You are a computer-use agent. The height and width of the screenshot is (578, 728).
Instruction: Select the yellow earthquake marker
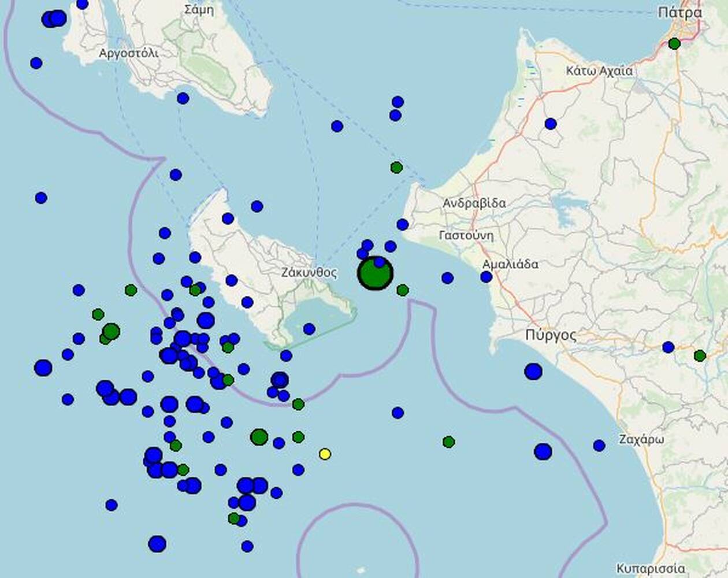tap(325, 454)
